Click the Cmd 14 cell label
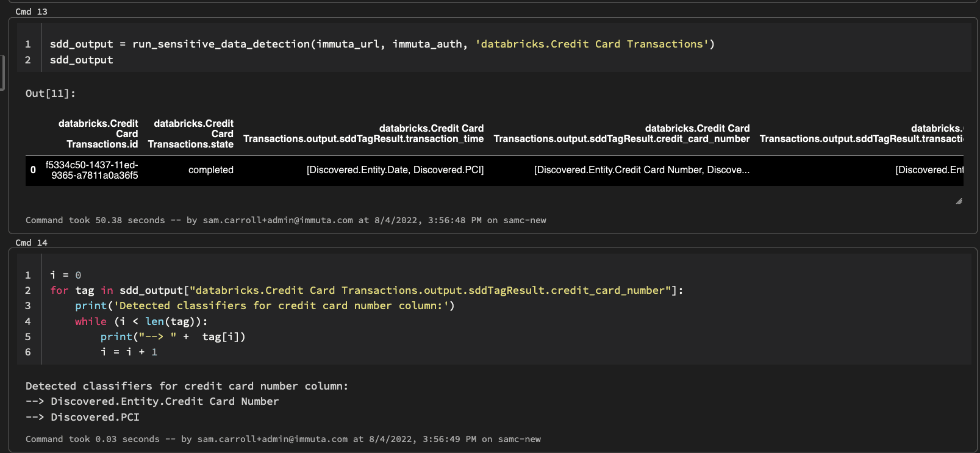 (31, 243)
